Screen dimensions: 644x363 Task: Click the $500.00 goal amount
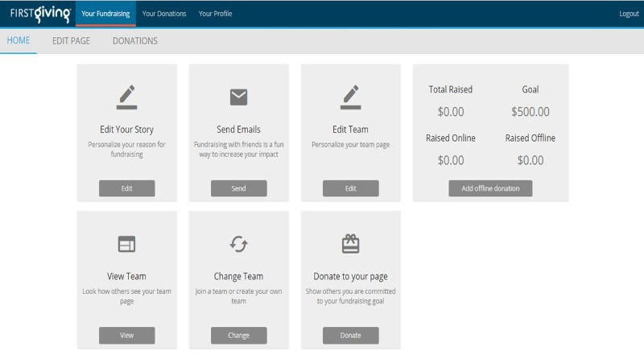tap(530, 112)
